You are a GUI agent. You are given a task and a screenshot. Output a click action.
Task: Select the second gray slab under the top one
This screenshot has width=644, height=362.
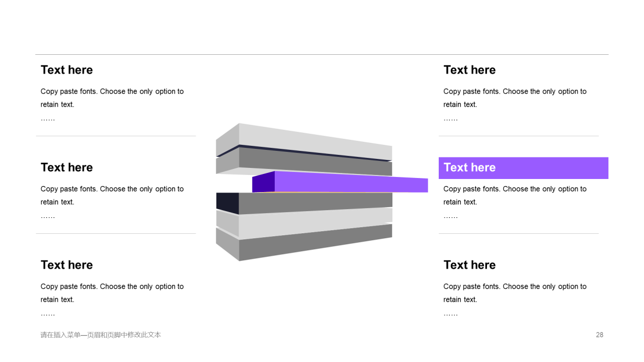[304, 161]
